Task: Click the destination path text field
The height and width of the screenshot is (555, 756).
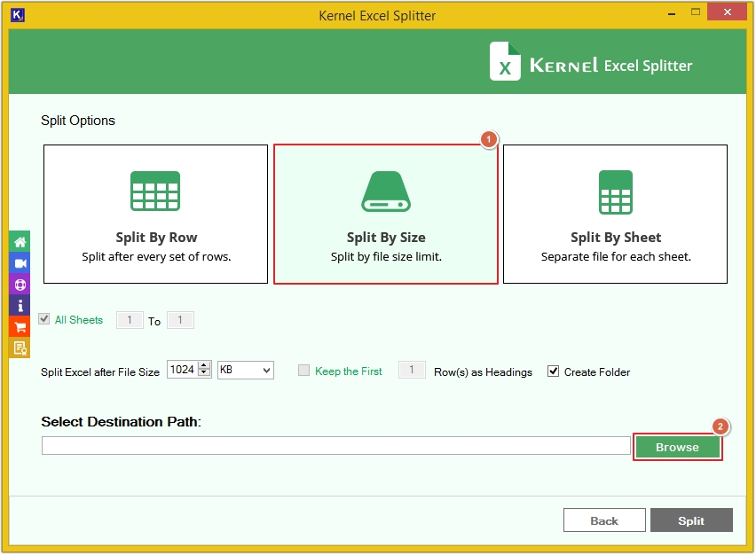Action: point(336,446)
